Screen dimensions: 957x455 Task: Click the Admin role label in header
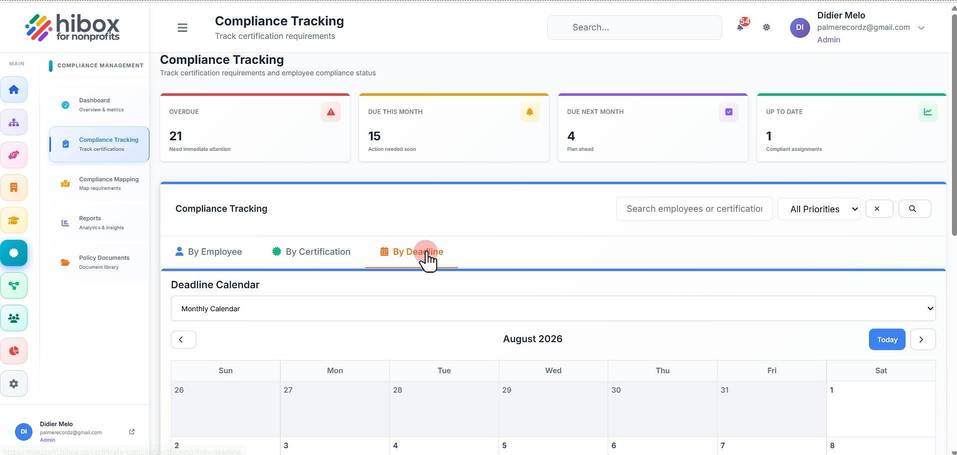coord(829,40)
